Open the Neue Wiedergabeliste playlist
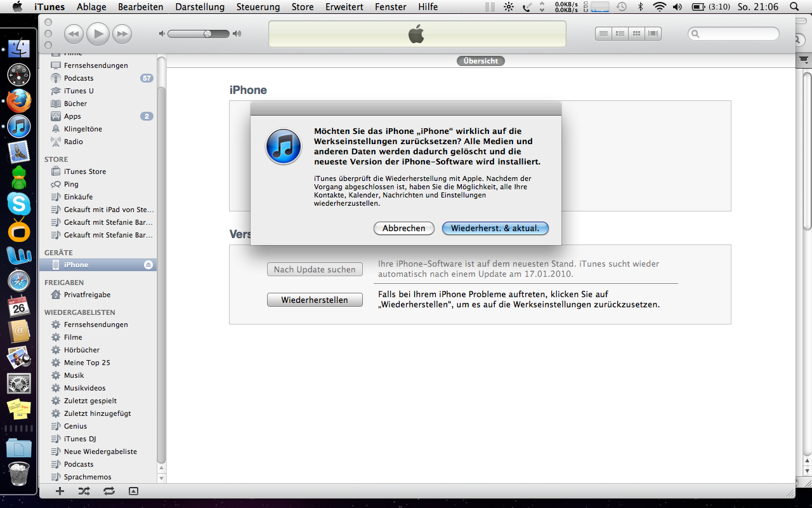 (x=98, y=451)
